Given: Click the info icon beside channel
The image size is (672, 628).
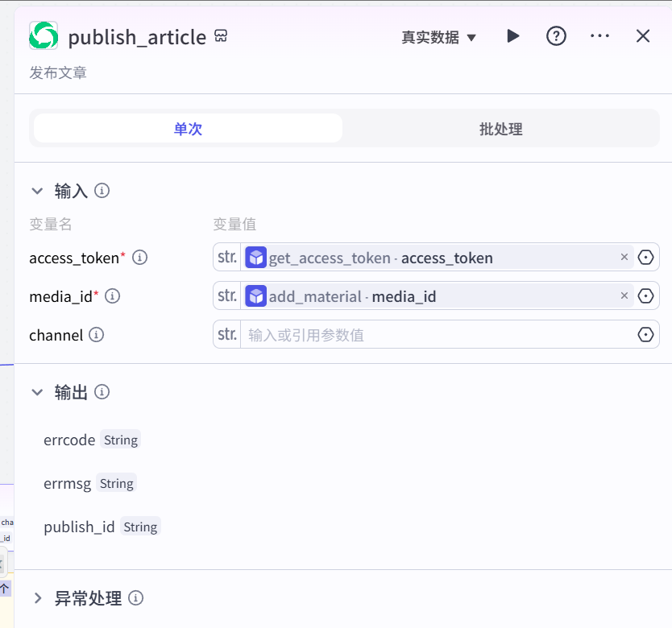Looking at the screenshot, I should click(x=98, y=335).
